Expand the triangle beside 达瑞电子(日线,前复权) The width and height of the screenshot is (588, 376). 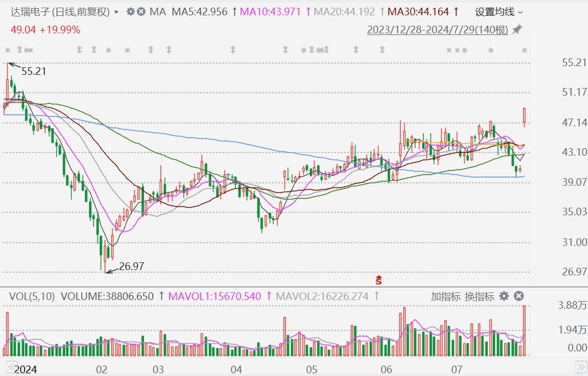(x=117, y=12)
